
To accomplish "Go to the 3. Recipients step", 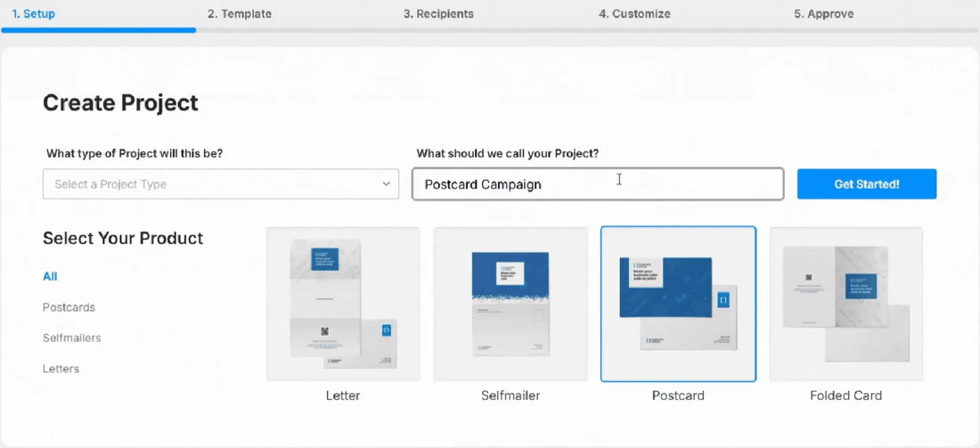I will [x=438, y=13].
